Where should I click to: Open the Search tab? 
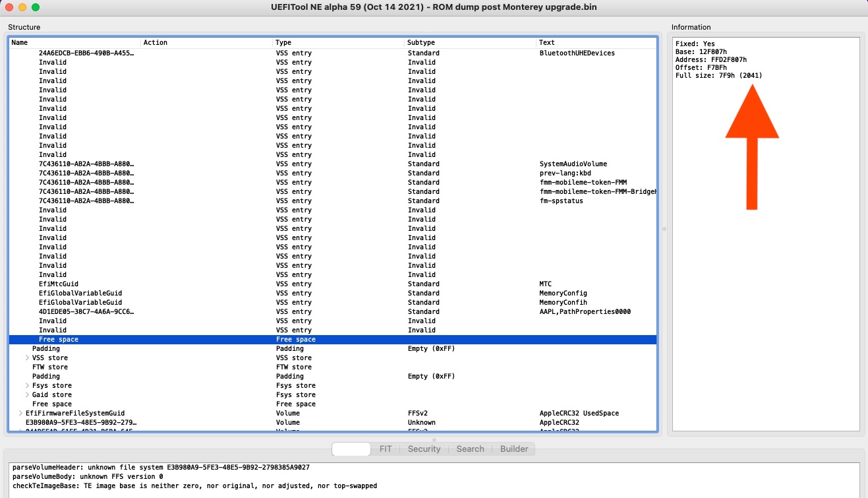[x=470, y=449]
